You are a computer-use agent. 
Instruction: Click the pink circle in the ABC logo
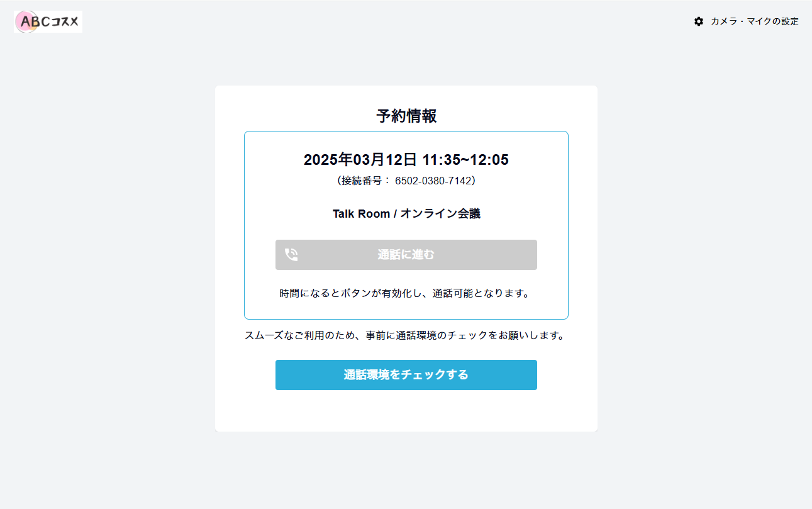tap(26, 21)
